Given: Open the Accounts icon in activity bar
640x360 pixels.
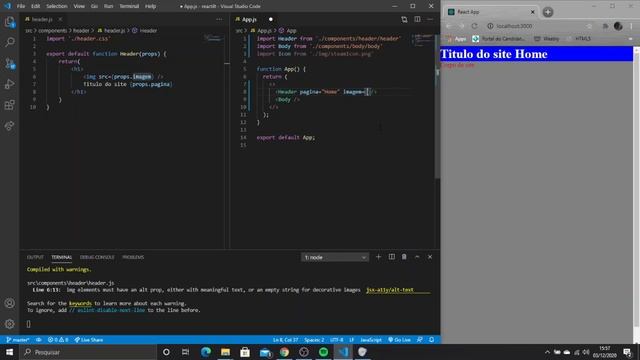Looking at the screenshot, I should [x=9, y=303].
